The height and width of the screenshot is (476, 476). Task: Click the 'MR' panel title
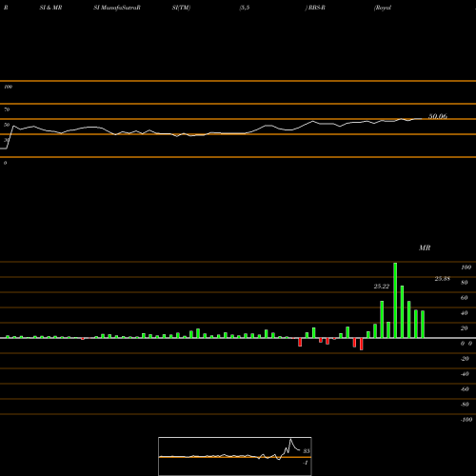tap(425, 248)
